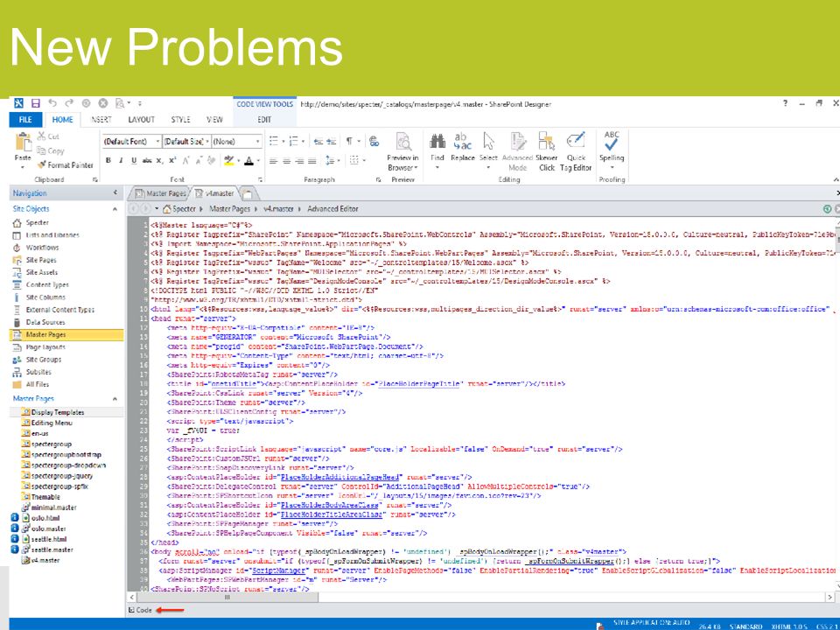Screen dimensions: 840x630
Task: Toggle Bold formatting
Action: tap(108, 160)
